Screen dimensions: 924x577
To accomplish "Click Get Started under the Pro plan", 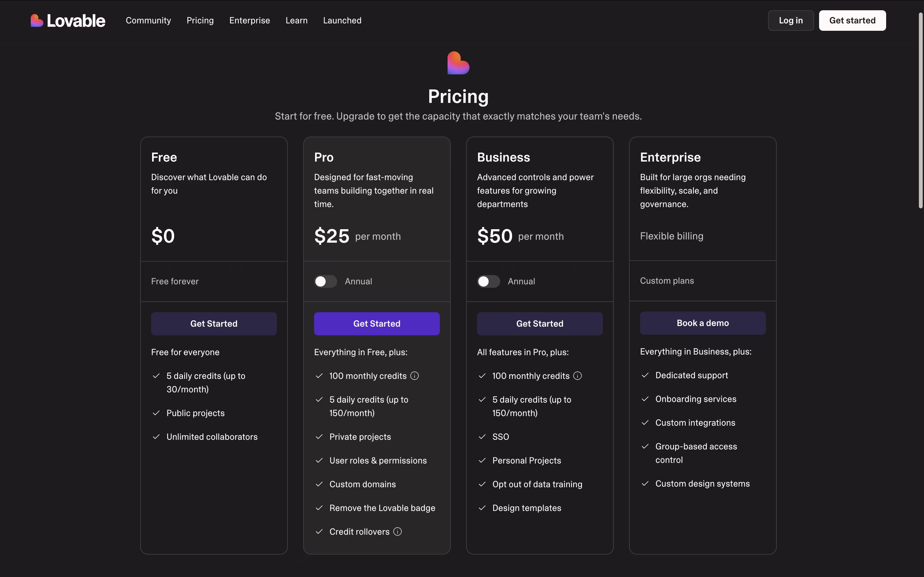I will click(x=376, y=324).
